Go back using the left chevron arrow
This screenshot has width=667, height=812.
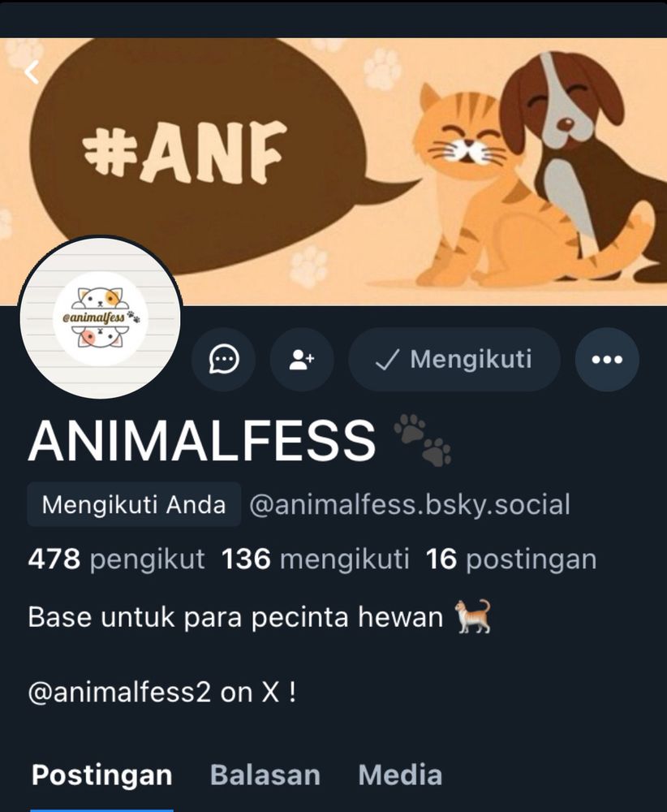[x=32, y=72]
